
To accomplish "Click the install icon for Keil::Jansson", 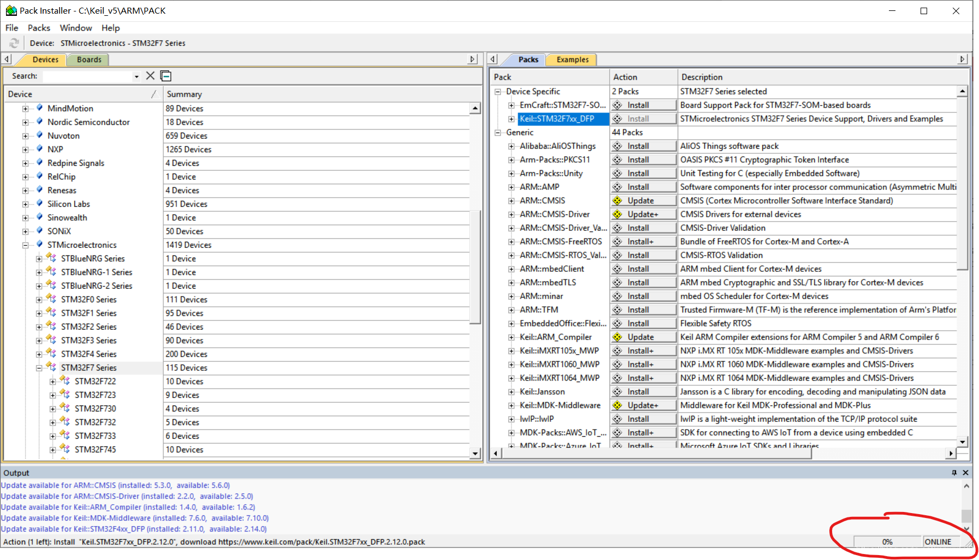I will coord(618,392).
